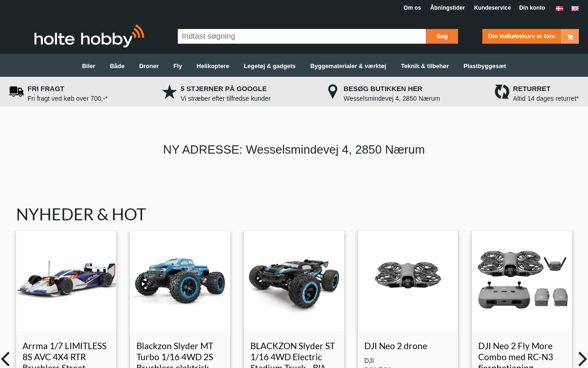Open the Biler menu category
Viewport: 588px width, 368px height.
tap(89, 66)
